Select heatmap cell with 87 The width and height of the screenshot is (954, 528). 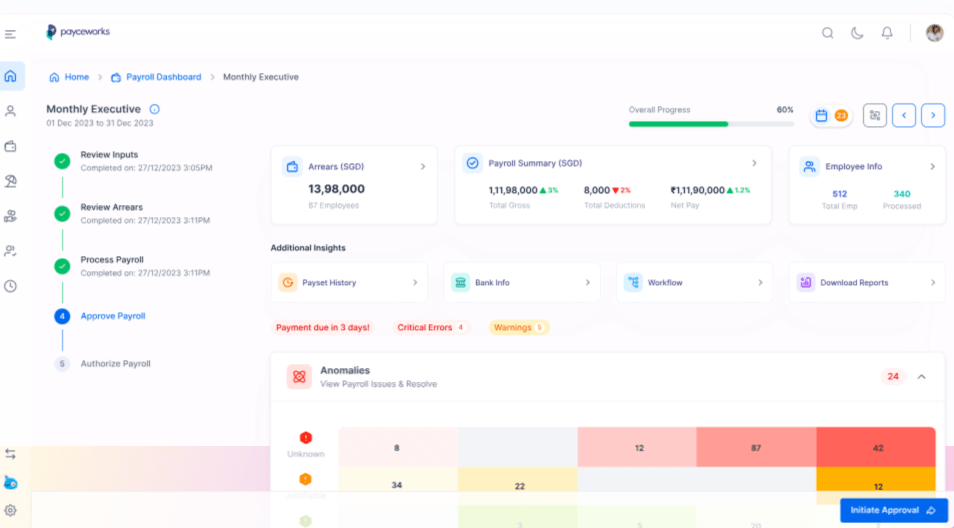tap(756, 447)
